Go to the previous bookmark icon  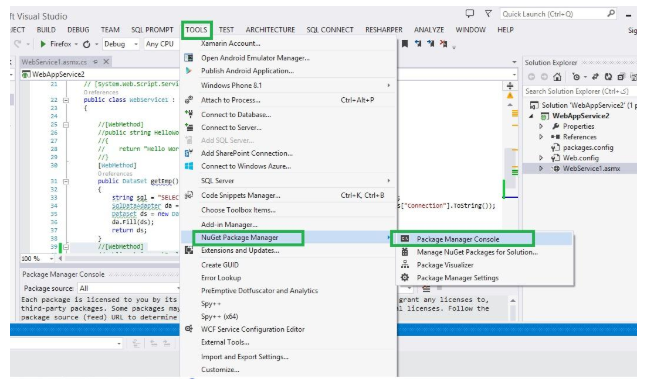point(418,43)
